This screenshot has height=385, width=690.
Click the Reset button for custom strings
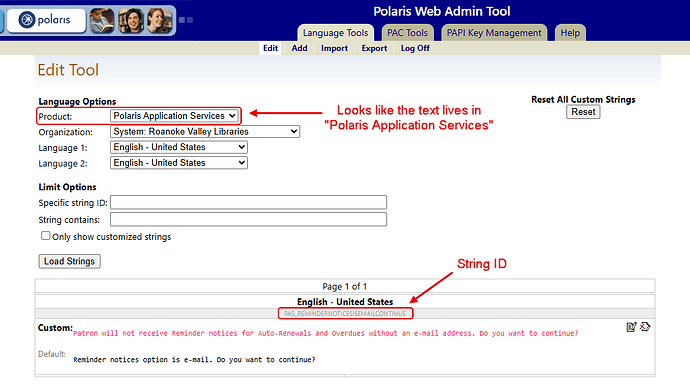coord(583,112)
